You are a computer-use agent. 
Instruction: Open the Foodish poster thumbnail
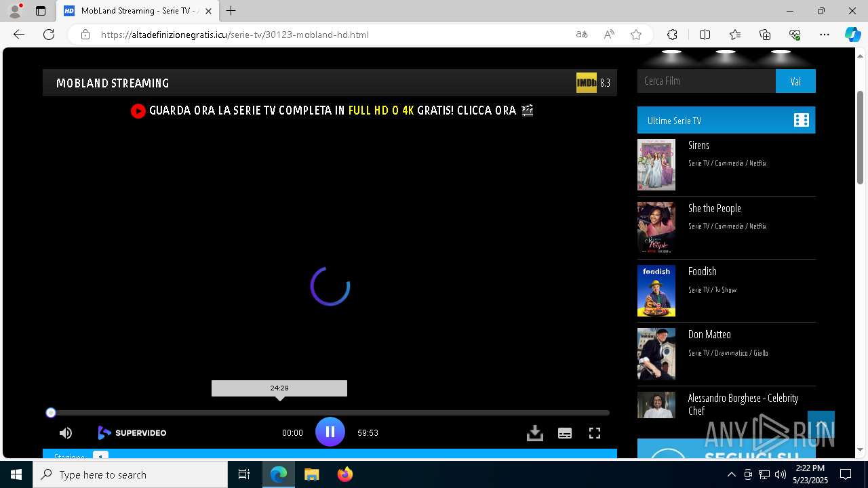click(656, 291)
